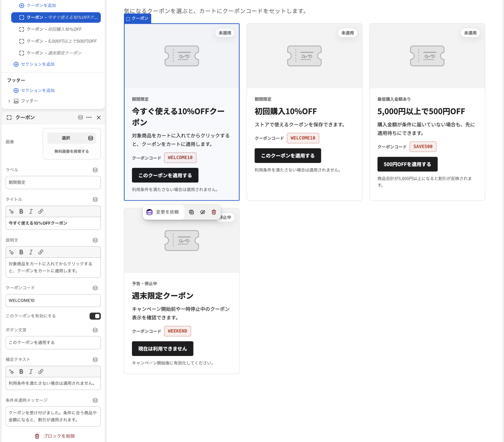This screenshot has width=504, height=442.
Task: Click the 現在は利用できません button
Action: tap(163, 349)
